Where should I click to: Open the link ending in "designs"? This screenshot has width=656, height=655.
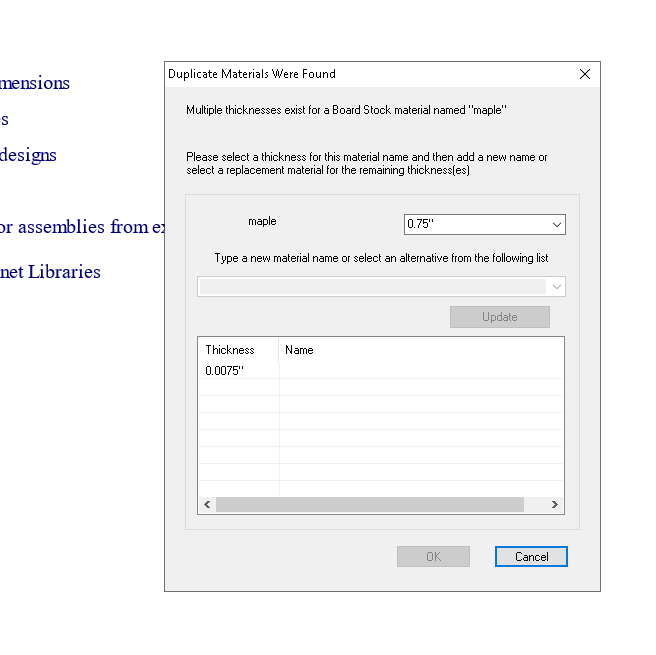28,155
